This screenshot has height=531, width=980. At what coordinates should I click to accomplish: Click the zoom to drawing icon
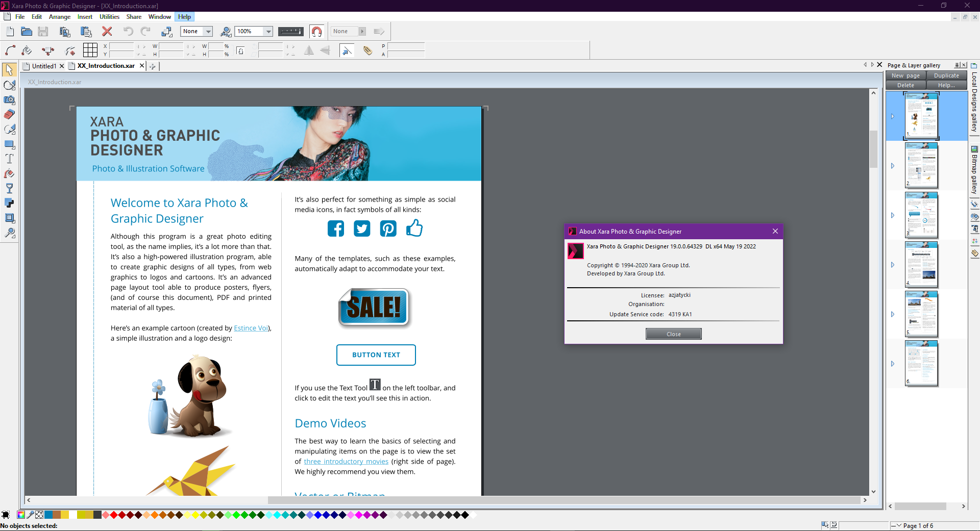(226, 32)
